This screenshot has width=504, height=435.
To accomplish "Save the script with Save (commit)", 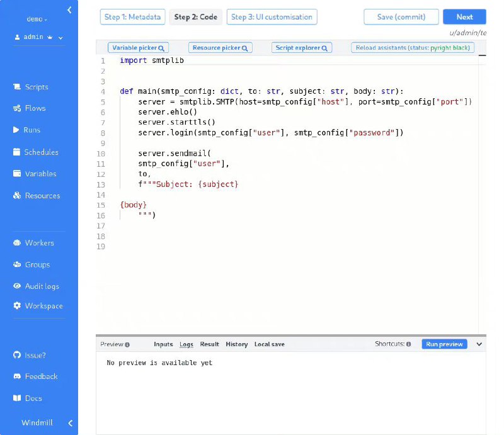I will (x=401, y=17).
